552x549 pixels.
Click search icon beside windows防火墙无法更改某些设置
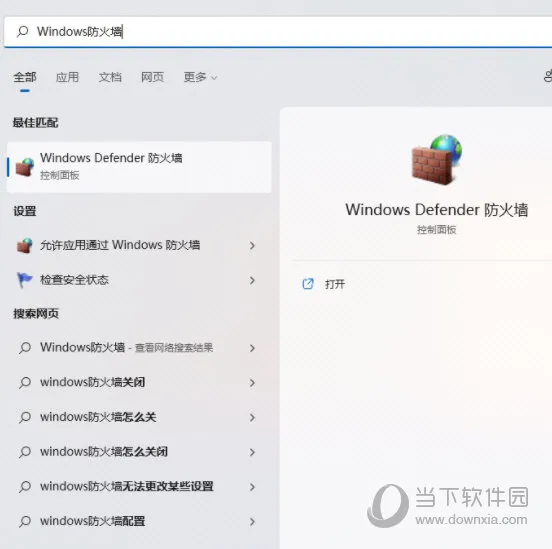pos(25,487)
